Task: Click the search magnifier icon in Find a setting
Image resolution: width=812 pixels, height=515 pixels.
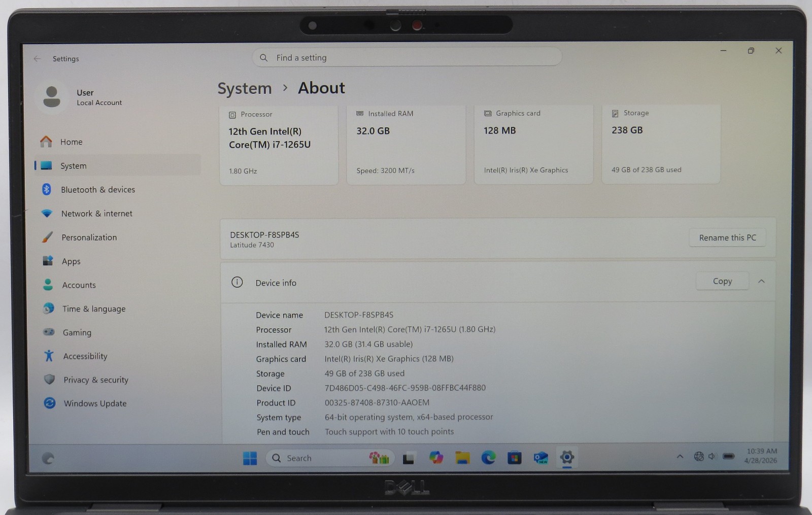Action: [263, 58]
